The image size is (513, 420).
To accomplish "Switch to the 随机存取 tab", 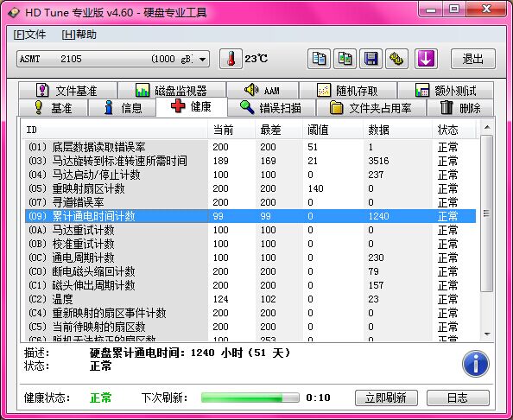I will click(x=348, y=91).
